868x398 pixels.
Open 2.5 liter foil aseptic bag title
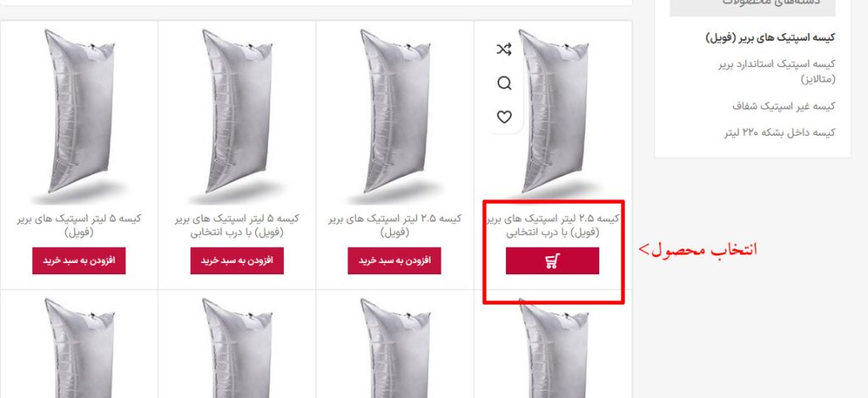tap(394, 226)
